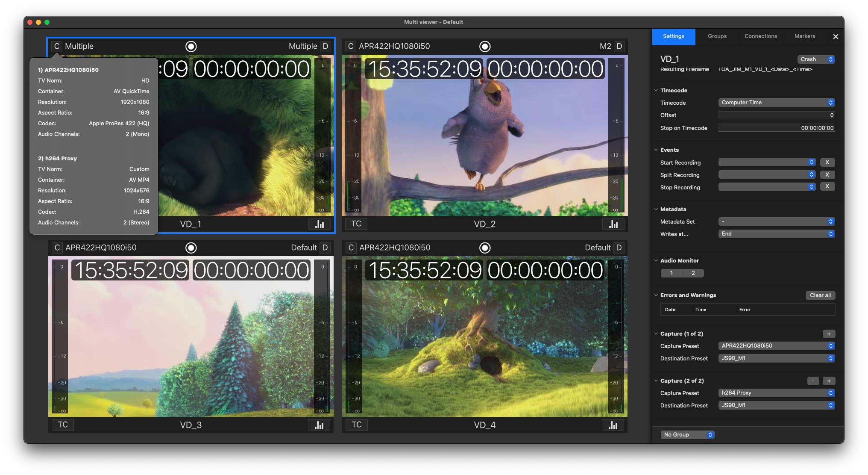Collapse the Capture (2 of 2) section
This screenshot has width=868, height=475.
pos(656,381)
